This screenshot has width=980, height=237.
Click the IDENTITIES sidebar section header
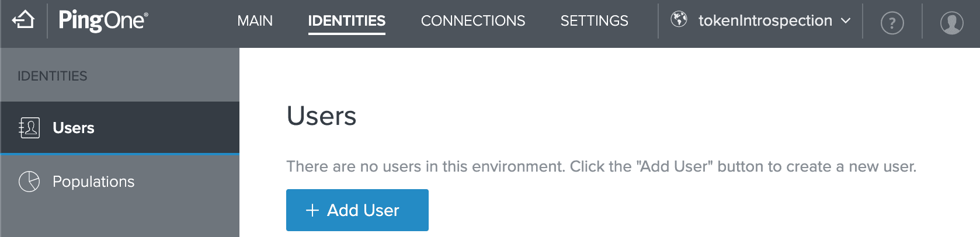click(x=53, y=76)
